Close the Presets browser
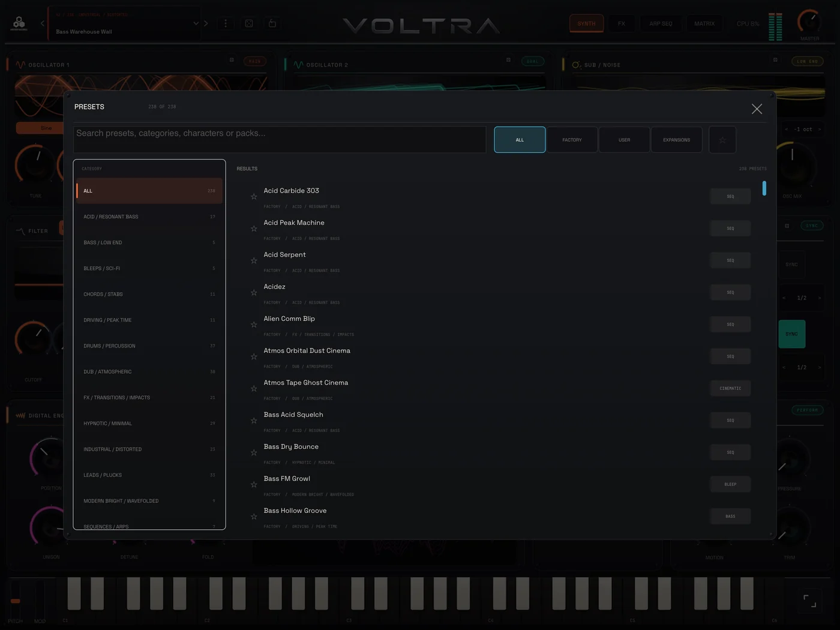840x630 pixels. [x=757, y=109]
